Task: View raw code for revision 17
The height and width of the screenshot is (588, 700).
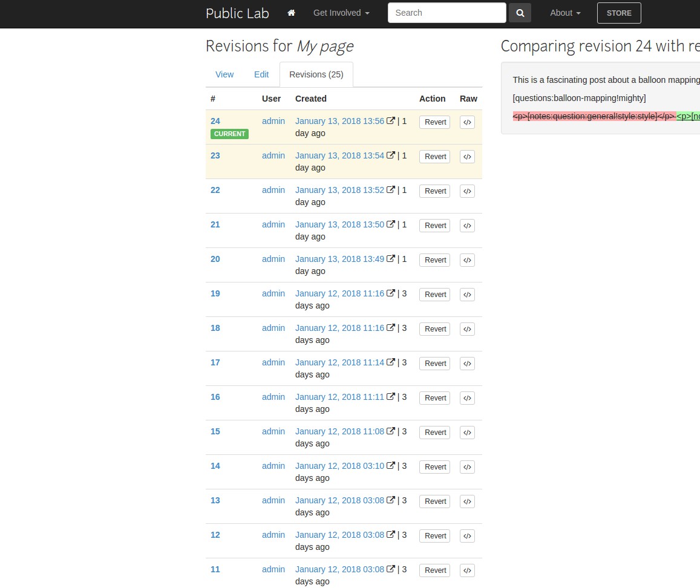Action: (467, 364)
